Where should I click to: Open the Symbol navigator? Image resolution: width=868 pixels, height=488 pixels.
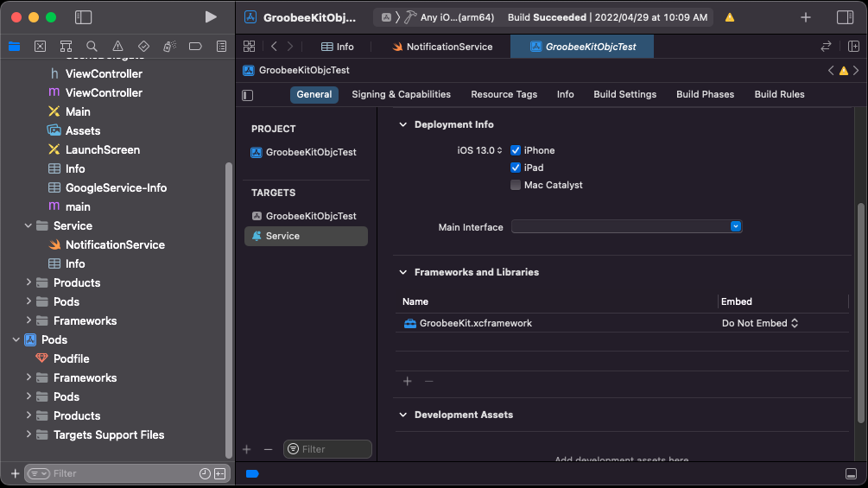[66, 47]
